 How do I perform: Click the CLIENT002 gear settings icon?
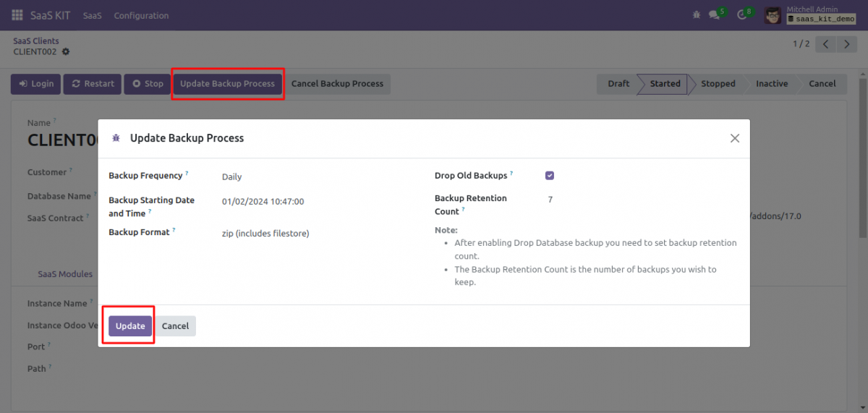coord(66,52)
